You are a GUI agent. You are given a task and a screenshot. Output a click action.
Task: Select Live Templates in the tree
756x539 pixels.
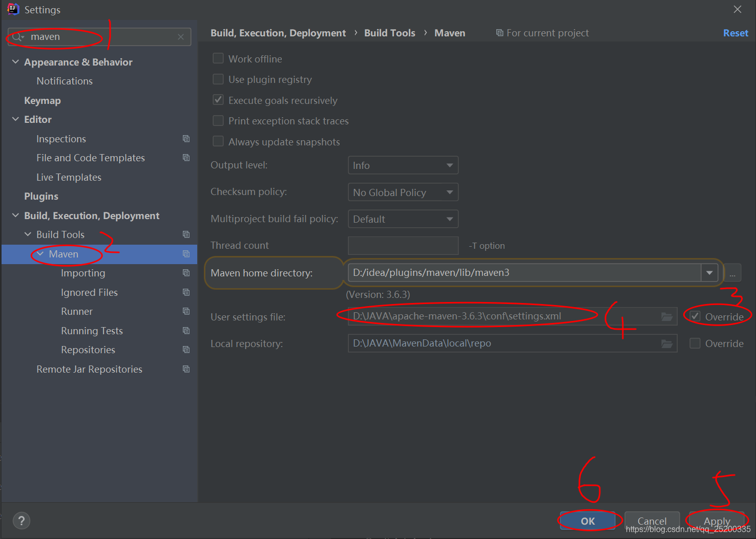click(x=69, y=177)
